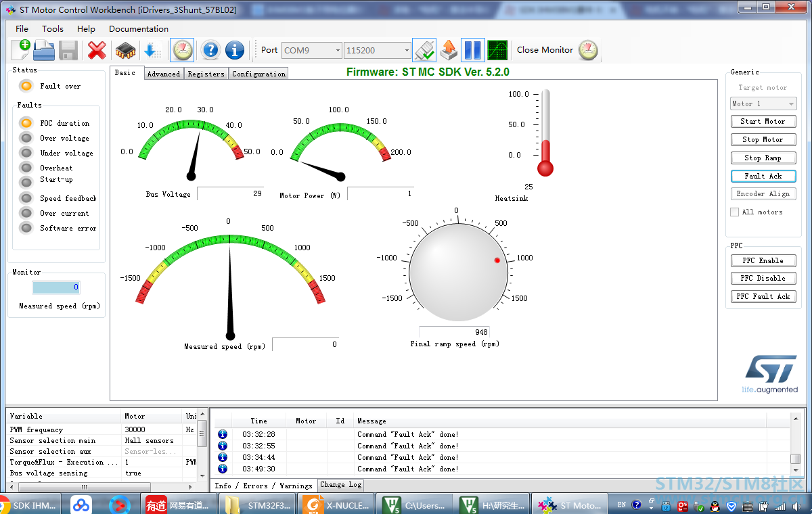Click the Save floppy disk icon
The height and width of the screenshot is (514, 812).
(68, 50)
